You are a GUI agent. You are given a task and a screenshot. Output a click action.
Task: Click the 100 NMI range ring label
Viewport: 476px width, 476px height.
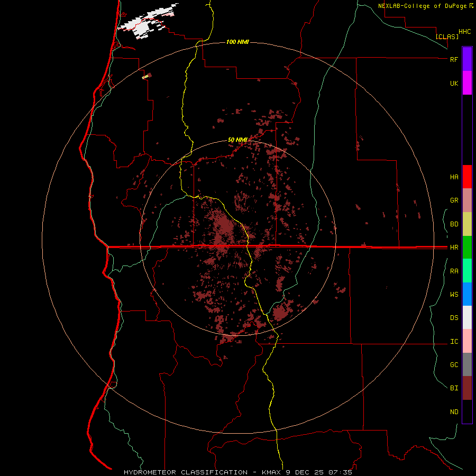[237, 42]
